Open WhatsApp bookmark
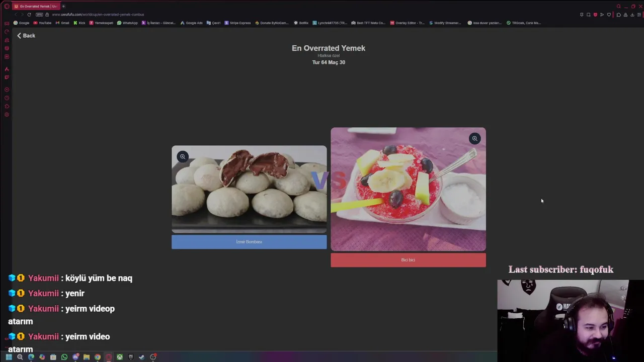 (x=127, y=23)
